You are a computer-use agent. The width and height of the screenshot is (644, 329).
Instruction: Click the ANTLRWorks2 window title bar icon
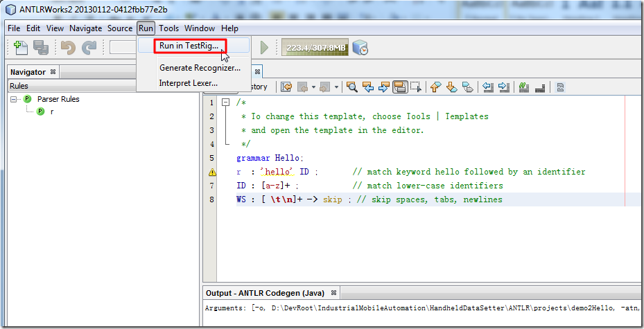[11, 10]
